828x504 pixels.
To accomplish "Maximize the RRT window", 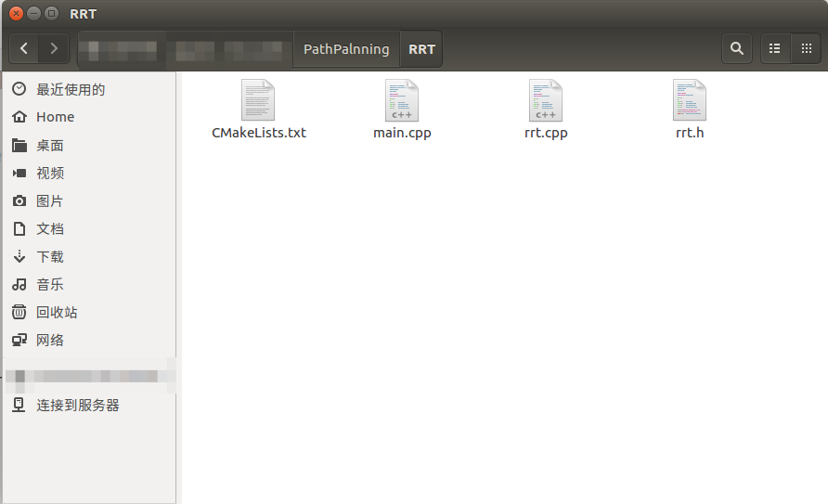I will click(51, 14).
